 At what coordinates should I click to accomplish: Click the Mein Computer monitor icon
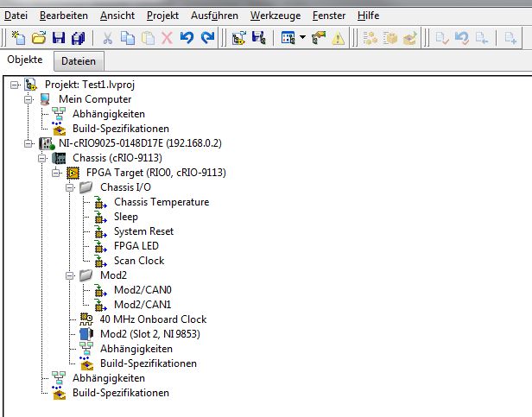[x=45, y=99]
